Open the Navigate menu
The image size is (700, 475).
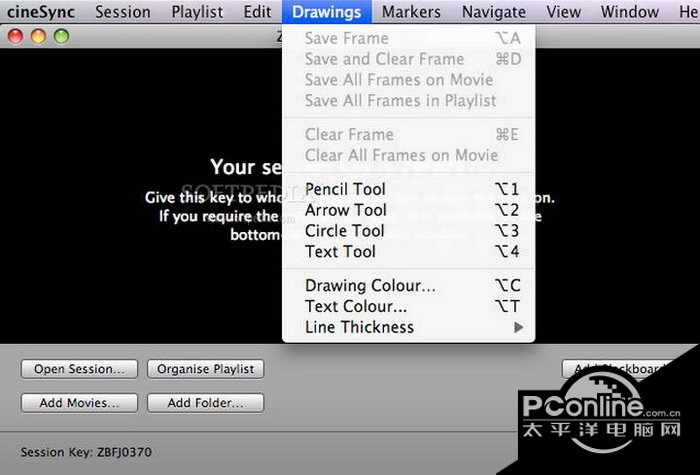pyautogui.click(x=494, y=12)
